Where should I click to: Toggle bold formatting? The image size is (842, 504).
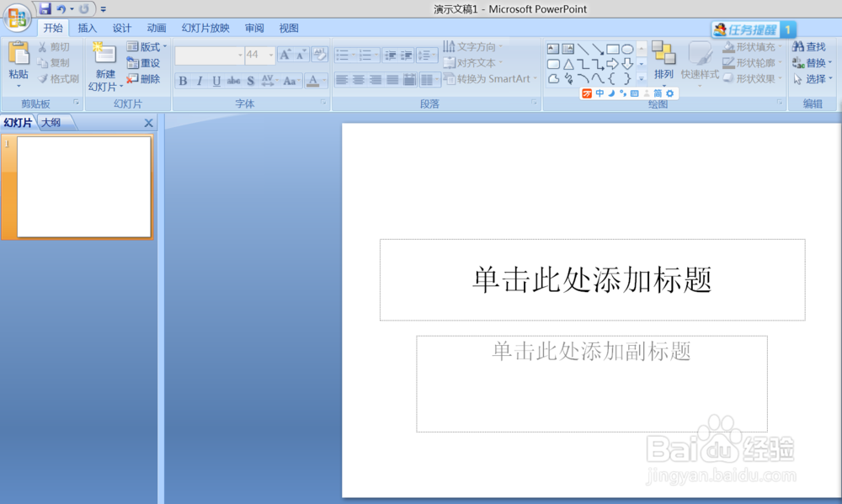pos(183,81)
